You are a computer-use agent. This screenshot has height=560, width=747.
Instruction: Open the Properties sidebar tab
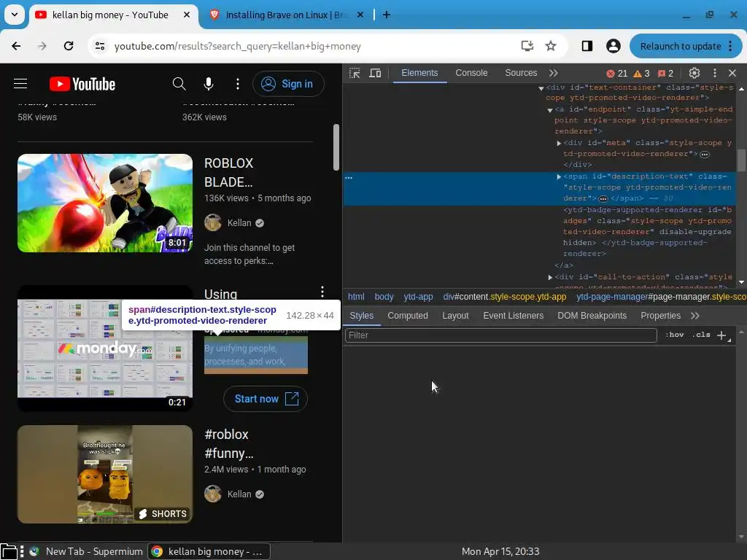pyautogui.click(x=660, y=316)
